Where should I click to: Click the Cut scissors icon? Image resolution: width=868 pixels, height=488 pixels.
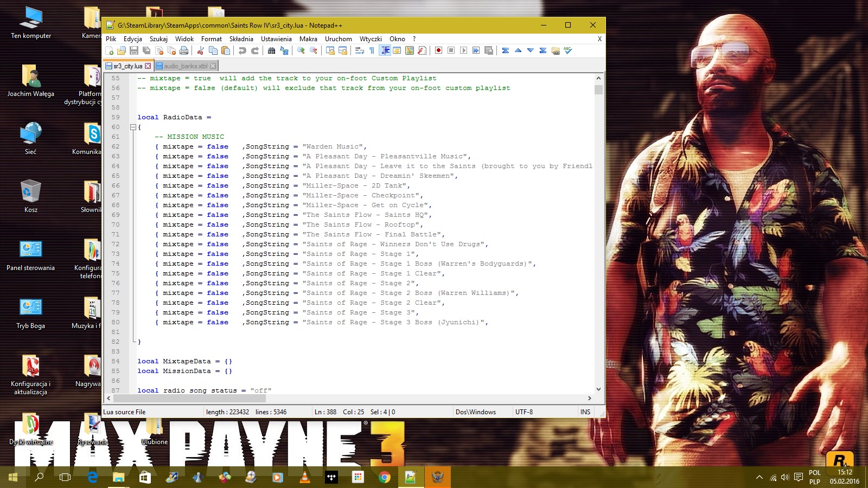[x=200, y=50]
